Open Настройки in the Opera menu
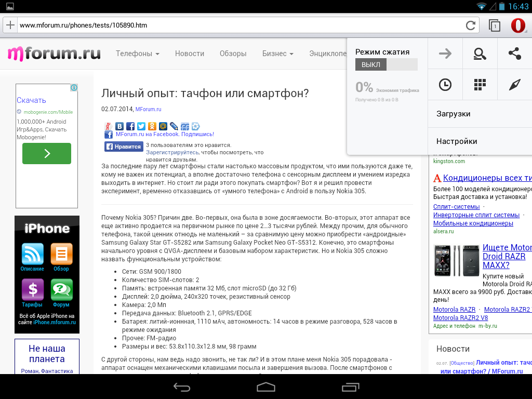 (x=480, y=141)
